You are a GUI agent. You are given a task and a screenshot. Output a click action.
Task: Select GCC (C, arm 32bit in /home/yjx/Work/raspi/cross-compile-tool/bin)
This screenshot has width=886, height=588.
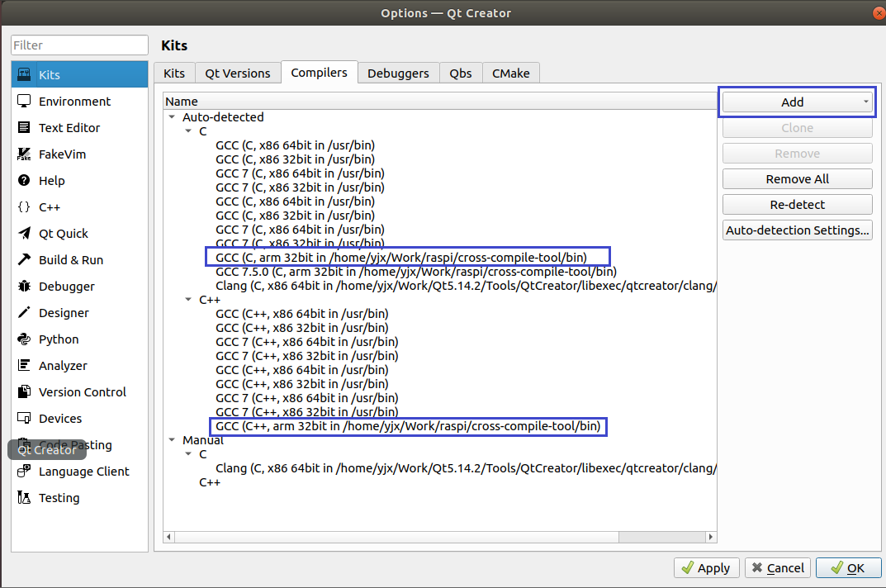click(x=401, y=258)
